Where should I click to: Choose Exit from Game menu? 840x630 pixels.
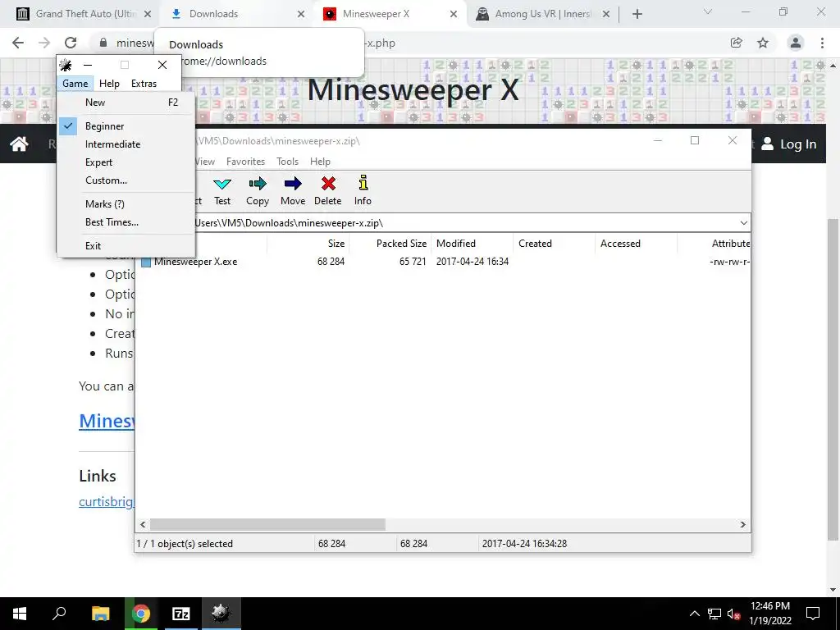pyautogui.click(x=126, y=246)
